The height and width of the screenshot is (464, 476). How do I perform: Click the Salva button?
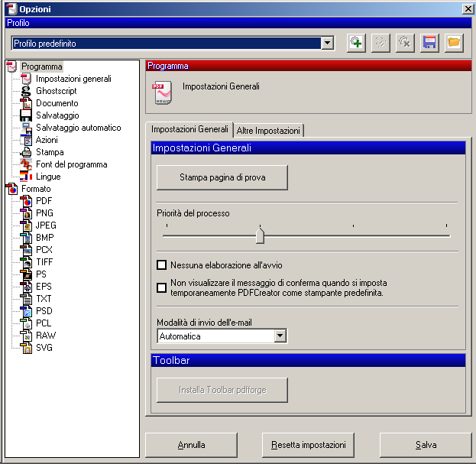[426, 445]
